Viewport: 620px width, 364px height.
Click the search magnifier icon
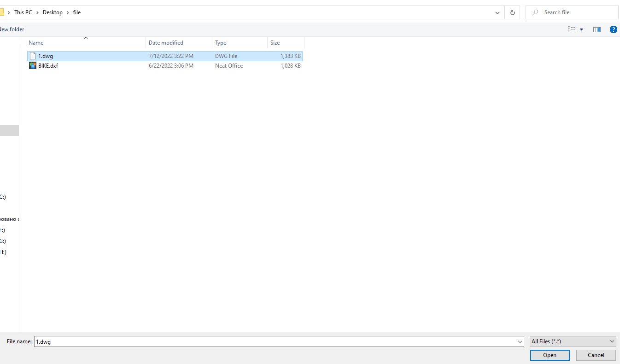click(535, 12)
